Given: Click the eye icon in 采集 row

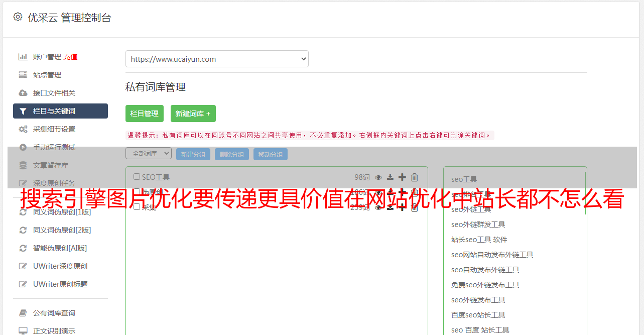Looking at the screenshot, I should (378, 207).
